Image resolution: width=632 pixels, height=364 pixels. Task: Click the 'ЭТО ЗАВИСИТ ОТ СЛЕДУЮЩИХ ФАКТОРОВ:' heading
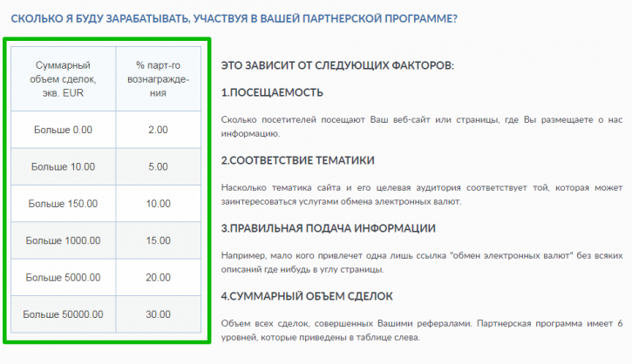[337, 65]
